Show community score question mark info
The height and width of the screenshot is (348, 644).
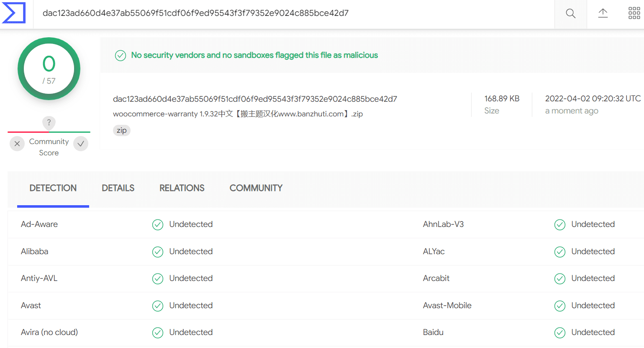[49, 122]
